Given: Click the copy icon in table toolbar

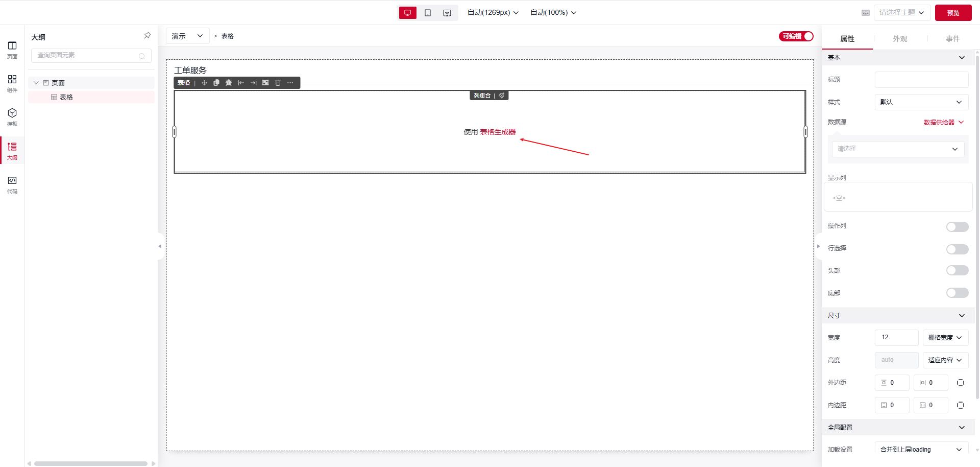Looking at the screenshot, I should click(x=216, y=83).
